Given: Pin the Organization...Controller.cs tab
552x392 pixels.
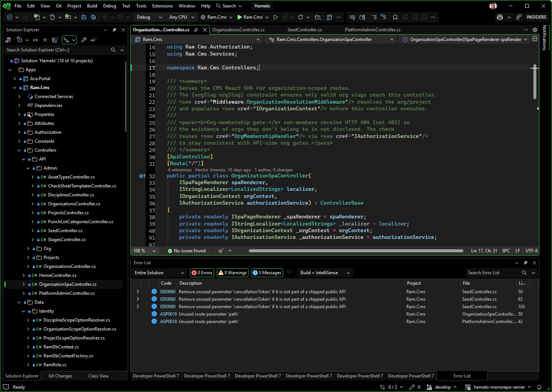Looking at the screenshot, I should tap(196, 30).
